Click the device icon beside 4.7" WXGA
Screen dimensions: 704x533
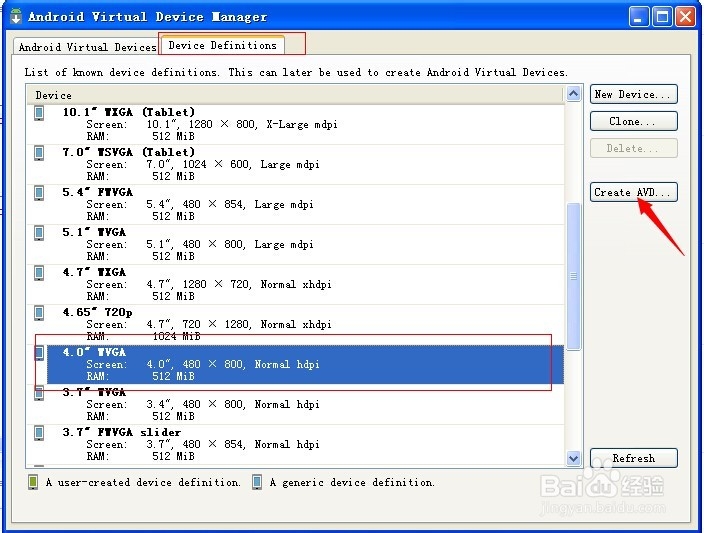[x=39, y=273]
